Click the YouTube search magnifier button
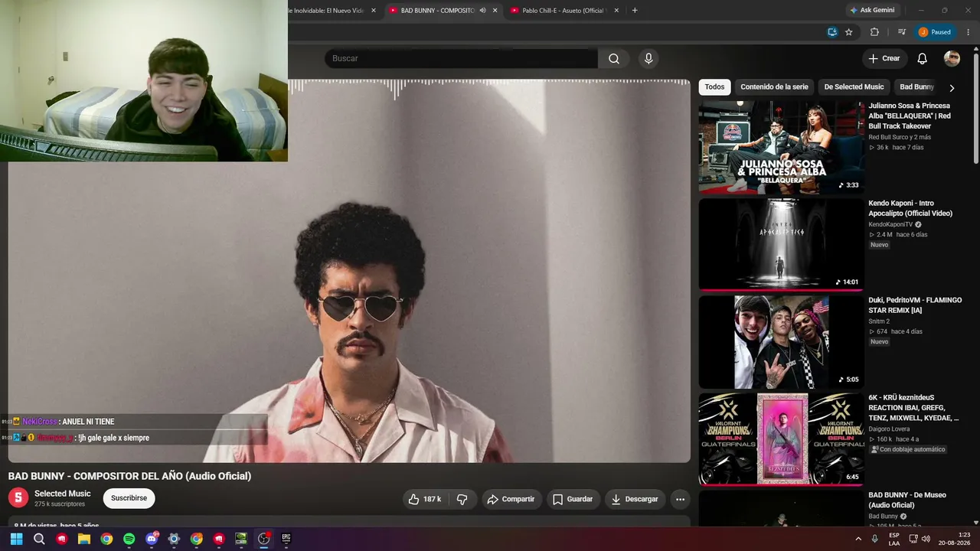Viewport: 980px width, 551px height. tap(614, 59)
